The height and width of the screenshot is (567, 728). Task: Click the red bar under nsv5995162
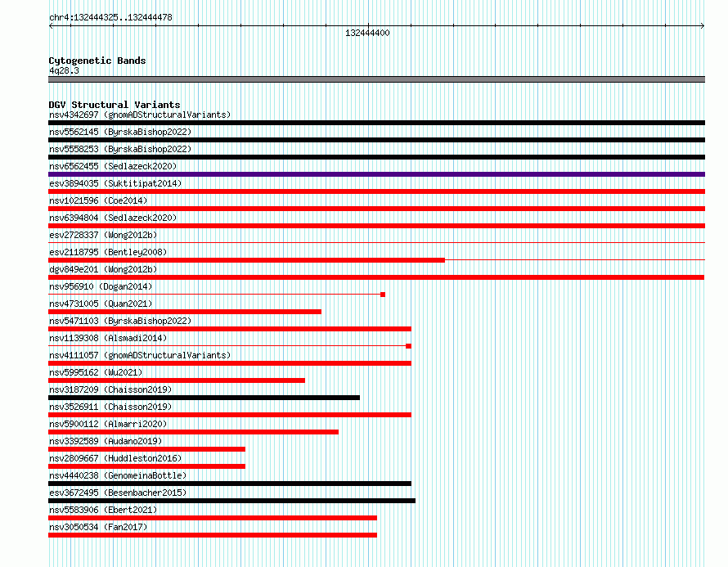coord(177,380)
